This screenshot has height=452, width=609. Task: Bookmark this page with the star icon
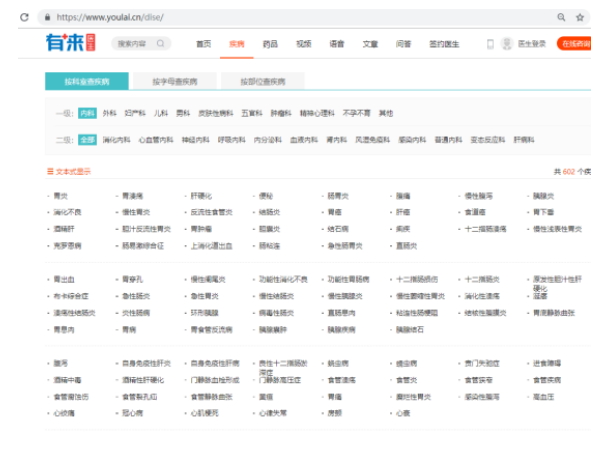tap(580, 17)
